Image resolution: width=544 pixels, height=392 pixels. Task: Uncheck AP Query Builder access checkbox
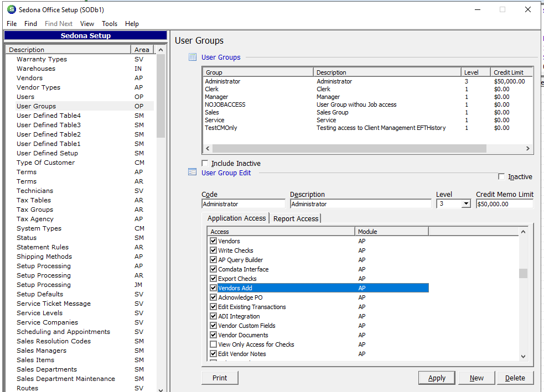(214, 259)
